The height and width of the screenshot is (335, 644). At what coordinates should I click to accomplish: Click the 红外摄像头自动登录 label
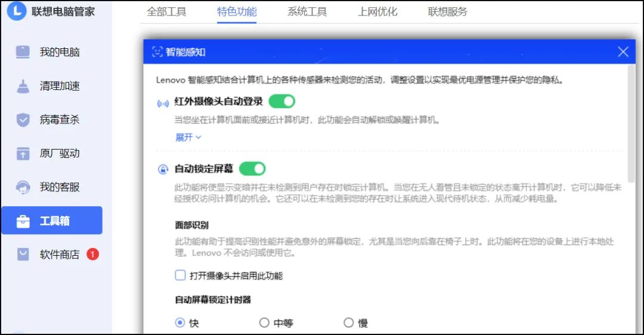point(218,101)
